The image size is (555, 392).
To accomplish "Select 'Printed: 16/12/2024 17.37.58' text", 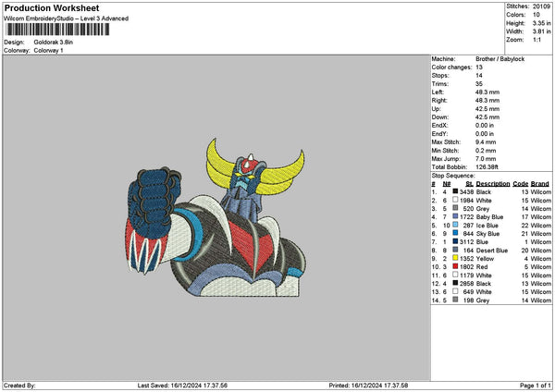I will [368, 386].
